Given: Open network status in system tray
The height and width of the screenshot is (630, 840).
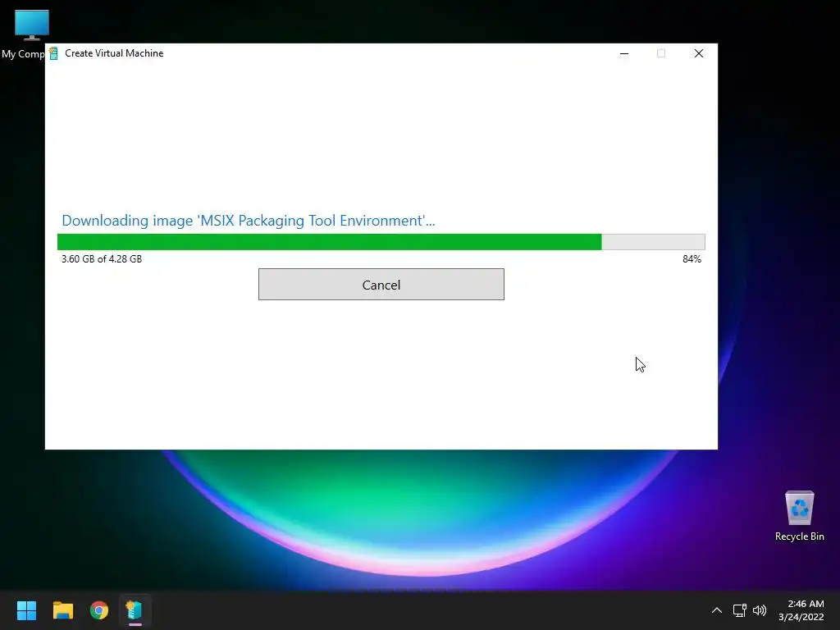Looking at the screenshot, I should tap(740, 610).
